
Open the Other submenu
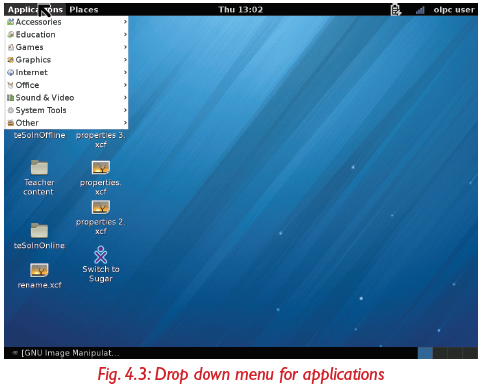click(67, 123)
